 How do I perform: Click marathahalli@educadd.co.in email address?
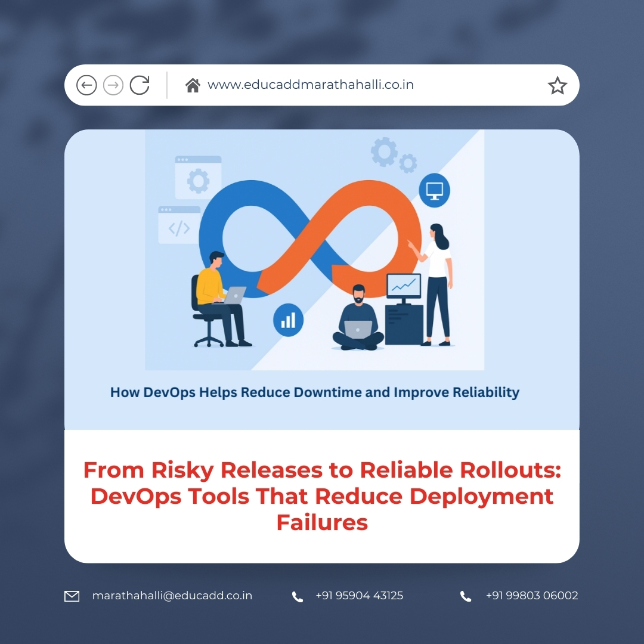pyautogui.click(x=172, y=596)
